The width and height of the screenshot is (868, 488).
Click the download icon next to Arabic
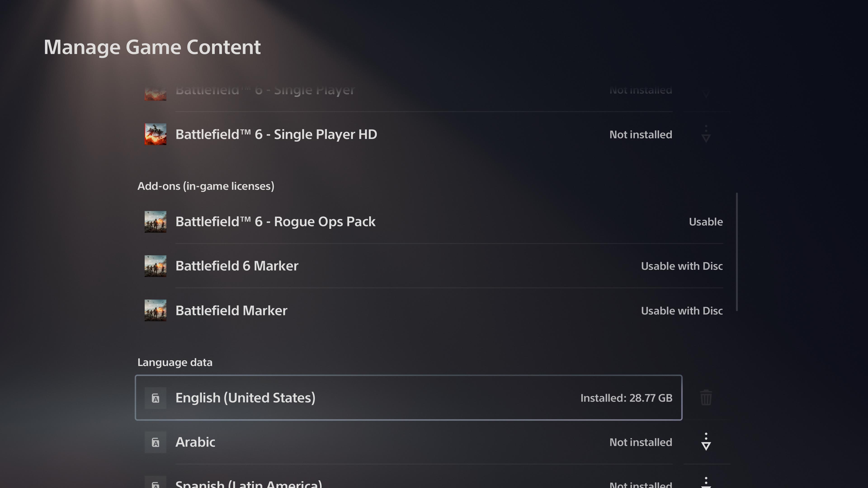(x=705, y=442)
